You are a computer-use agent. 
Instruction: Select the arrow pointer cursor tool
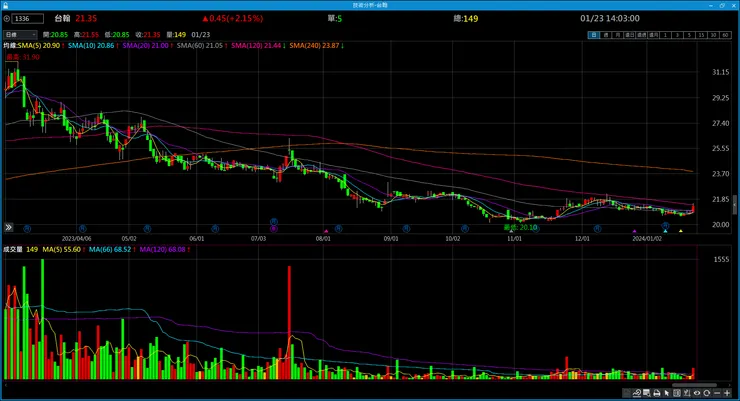tap(667, 393)
